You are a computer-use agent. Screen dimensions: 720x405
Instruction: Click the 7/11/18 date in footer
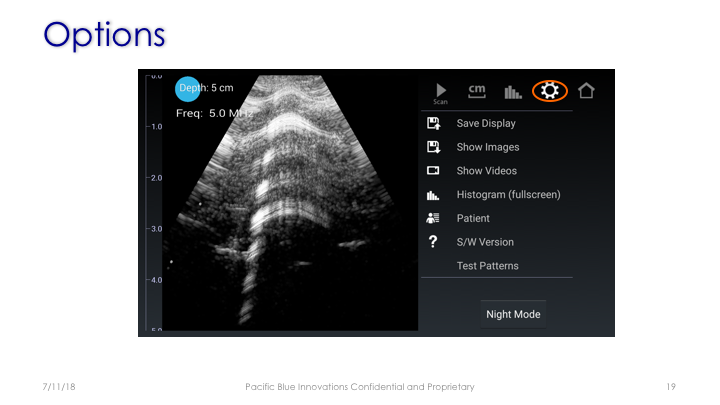[x=59, y=387]
